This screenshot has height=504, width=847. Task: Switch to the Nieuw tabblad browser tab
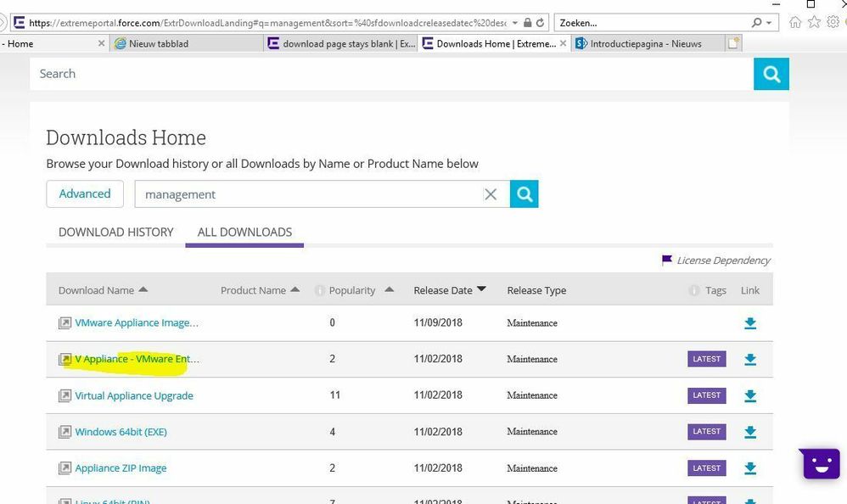(158, 43)
